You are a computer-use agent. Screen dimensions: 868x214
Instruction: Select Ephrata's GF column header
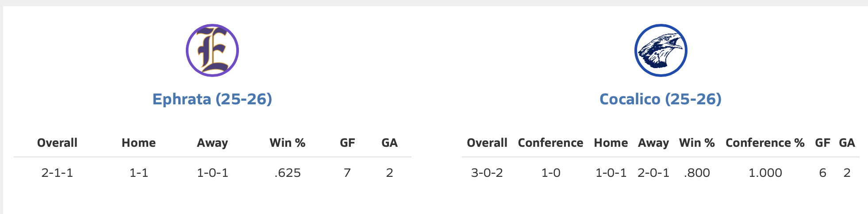point(347,143)
